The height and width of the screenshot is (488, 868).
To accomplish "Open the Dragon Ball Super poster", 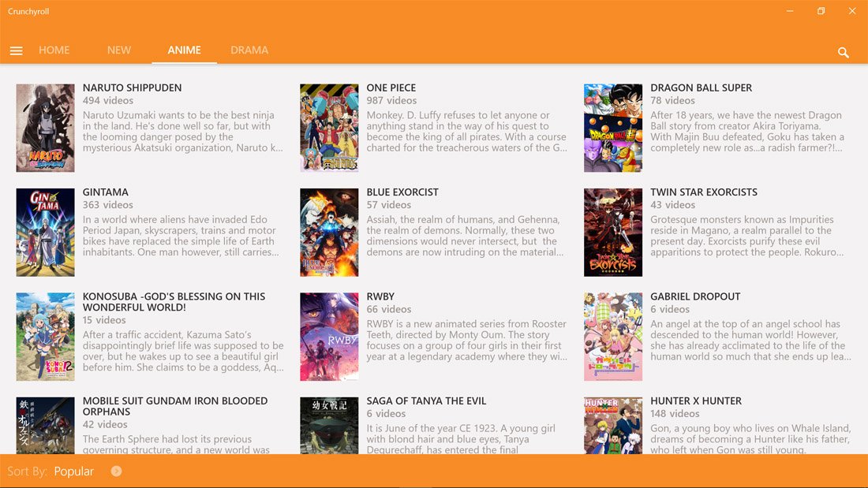I will coord(613,128).
